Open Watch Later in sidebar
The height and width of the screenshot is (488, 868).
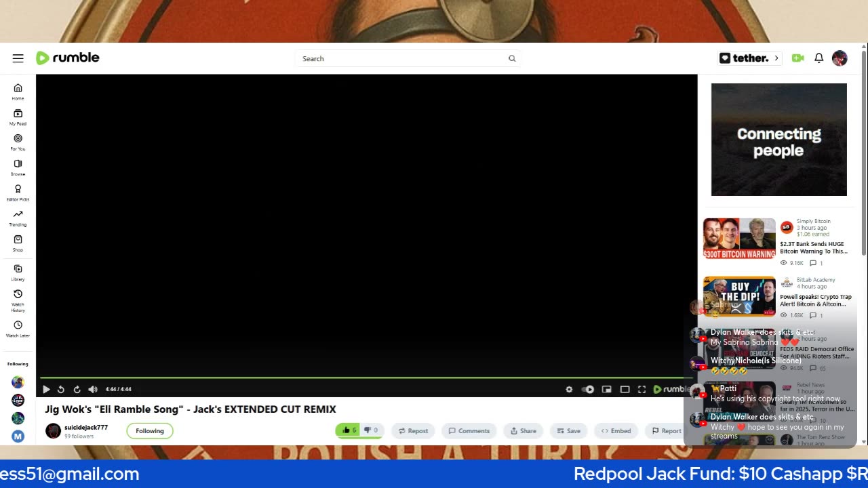18,329
